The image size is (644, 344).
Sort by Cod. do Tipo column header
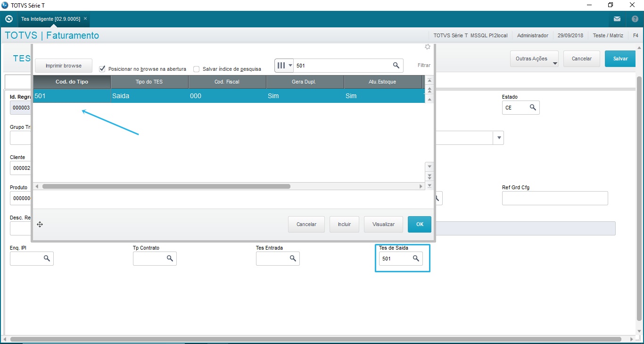tap(72, 82)
